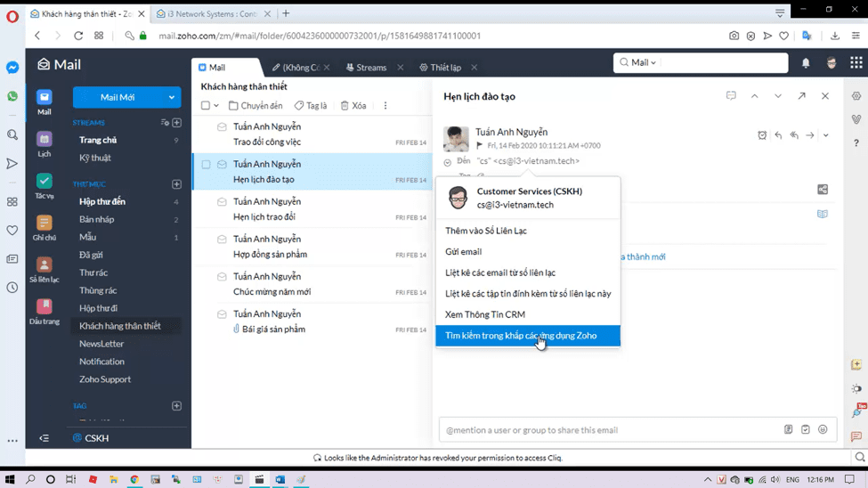Choose Xem Thông Tin CRM from menu
868x488 pixels.
coord(485,314)
